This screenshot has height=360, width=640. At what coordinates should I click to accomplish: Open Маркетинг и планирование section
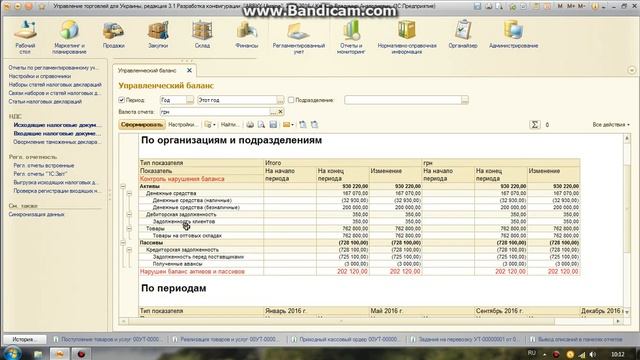click(69, 37)
